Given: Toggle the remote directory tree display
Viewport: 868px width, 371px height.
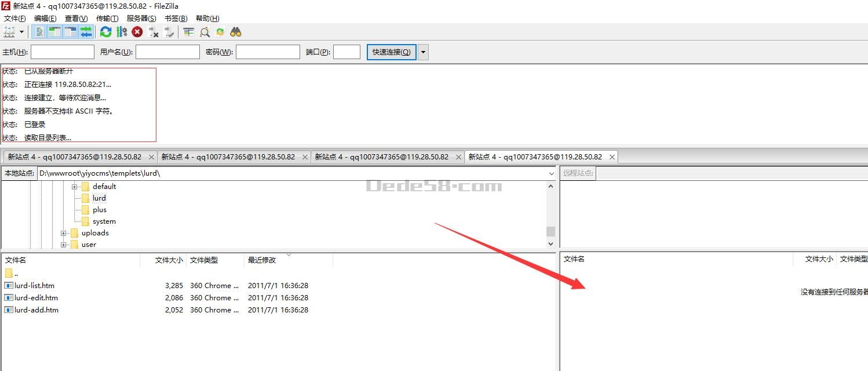Looking at the screenshot, I should [71, 32].
